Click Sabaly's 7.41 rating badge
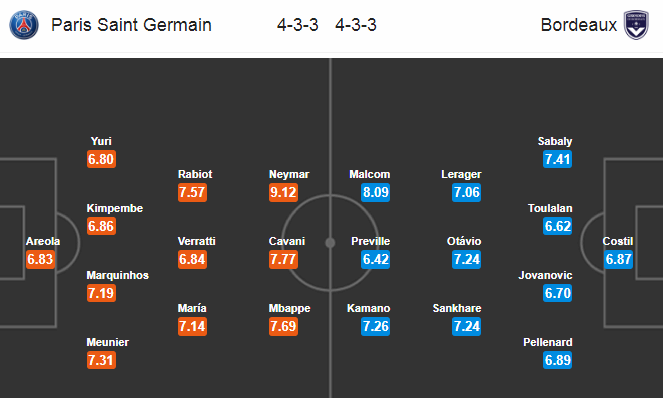 pyautogui.click(x=558, y=159)
